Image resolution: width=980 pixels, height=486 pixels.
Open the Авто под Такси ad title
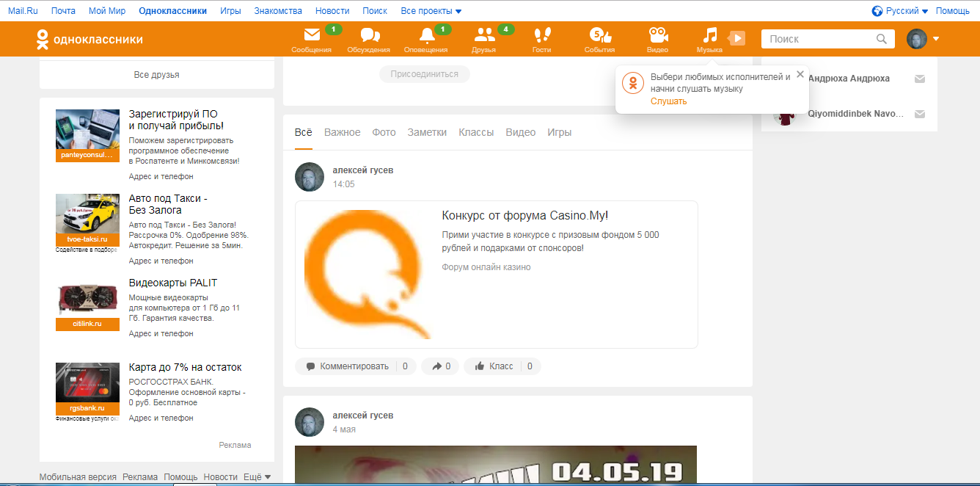(168, 204)
